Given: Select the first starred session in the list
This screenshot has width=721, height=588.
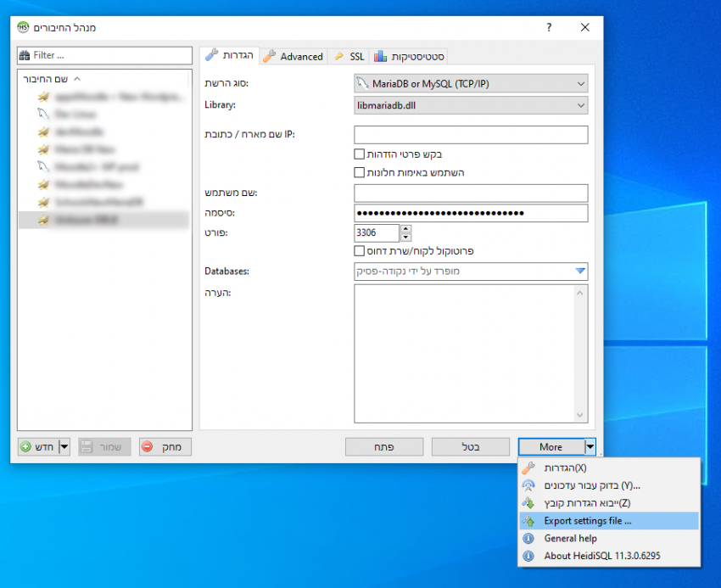Looking at the screenshot, I should click(x=103, y=97).
